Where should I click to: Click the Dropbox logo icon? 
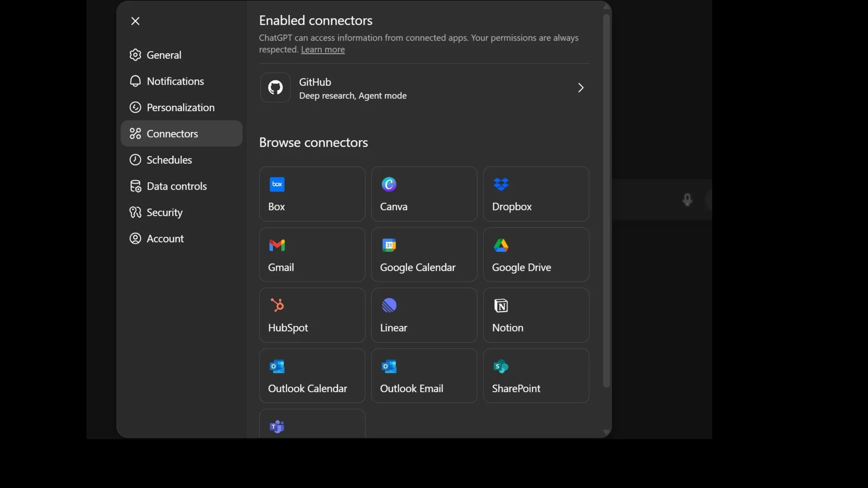(501, 184)
